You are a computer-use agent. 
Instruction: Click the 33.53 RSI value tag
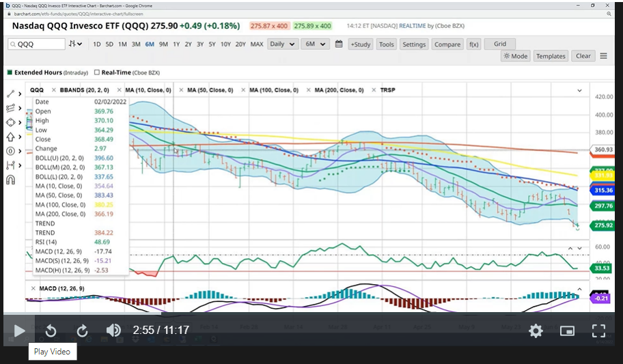coord(602,268)
